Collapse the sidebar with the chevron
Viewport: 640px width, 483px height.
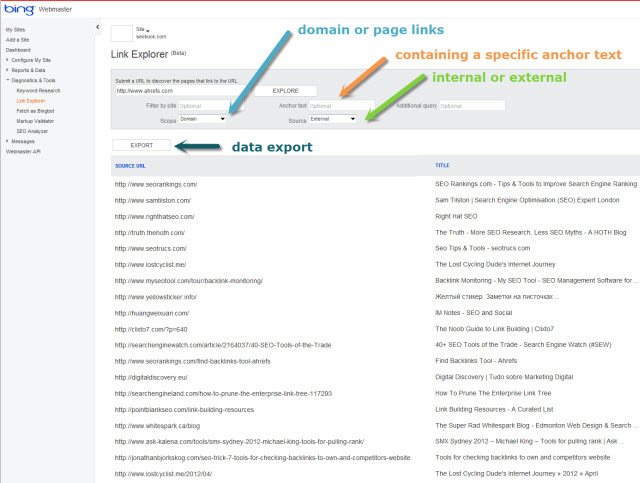98,27
